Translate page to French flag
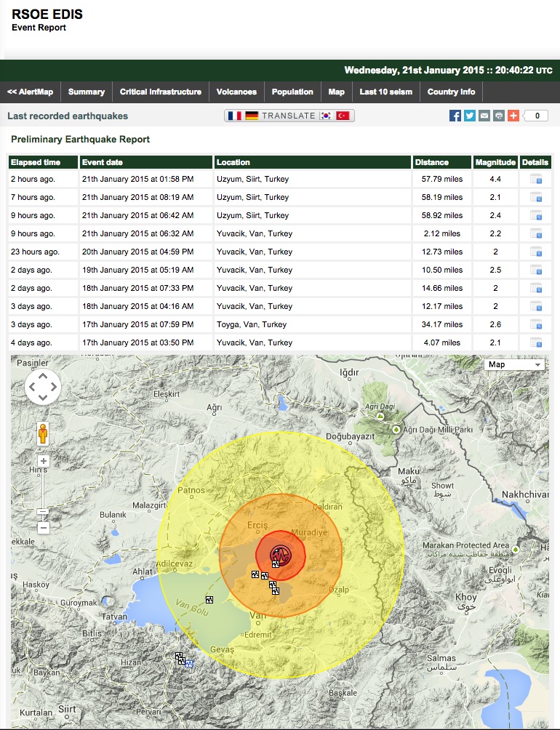The height and width of the screenshot is (730, 560). pyautogui.click(x=235, y=116)
